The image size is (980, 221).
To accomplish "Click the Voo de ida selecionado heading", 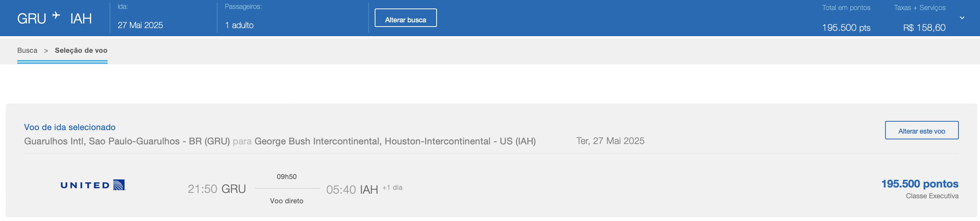I will (70, 127).
